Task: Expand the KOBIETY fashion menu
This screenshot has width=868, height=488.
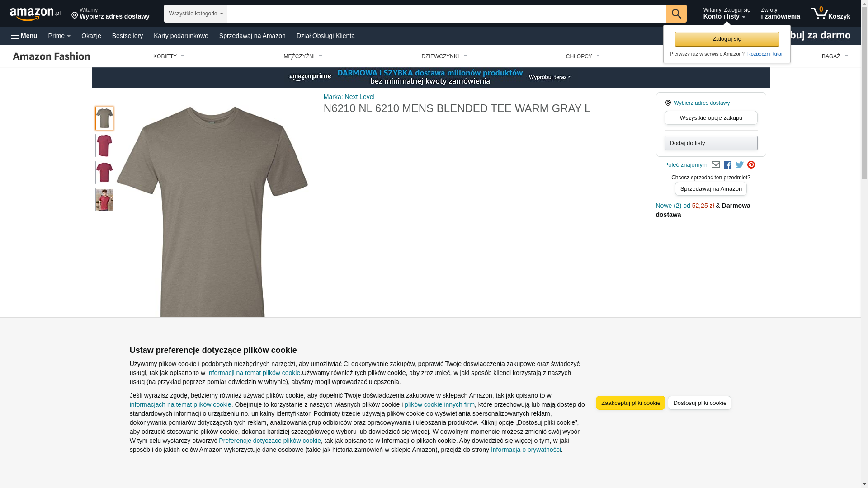Action: pyautogui.click(x=169, y=56)
